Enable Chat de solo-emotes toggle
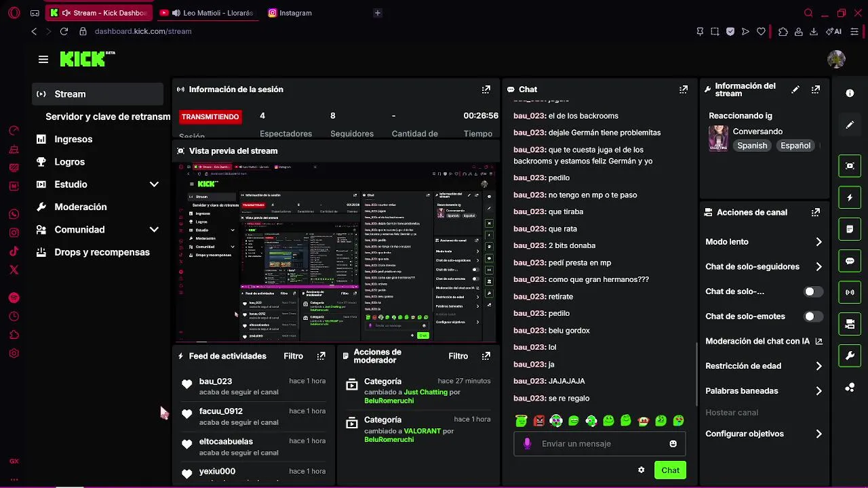 [x=813, y=317]
